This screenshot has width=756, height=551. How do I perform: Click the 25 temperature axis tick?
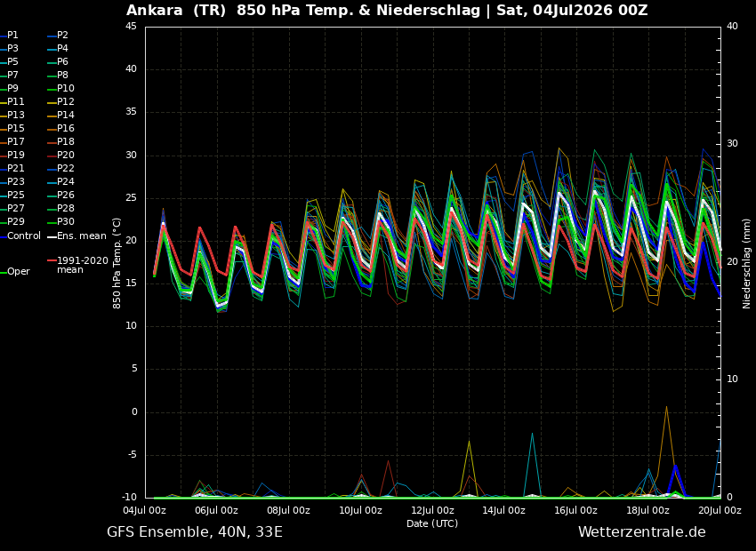132,198
